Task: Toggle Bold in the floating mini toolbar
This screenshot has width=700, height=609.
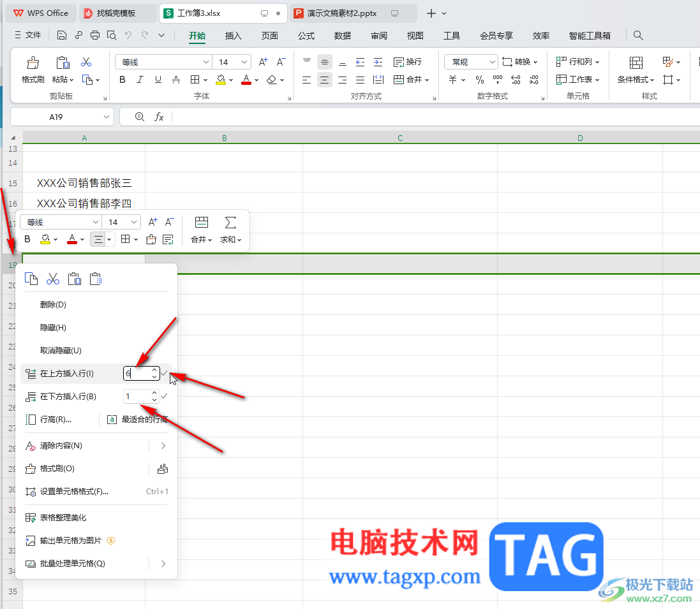Action: 27,239
